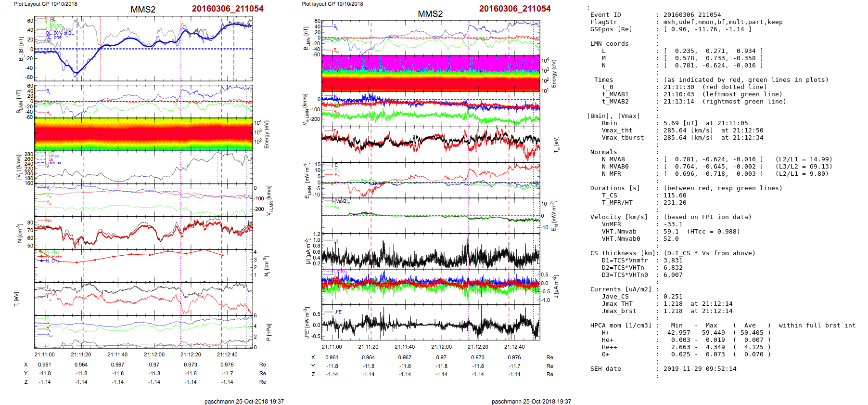Click the MMS2 title above the left plot
868x405 pixels.
tap(143, 10)
